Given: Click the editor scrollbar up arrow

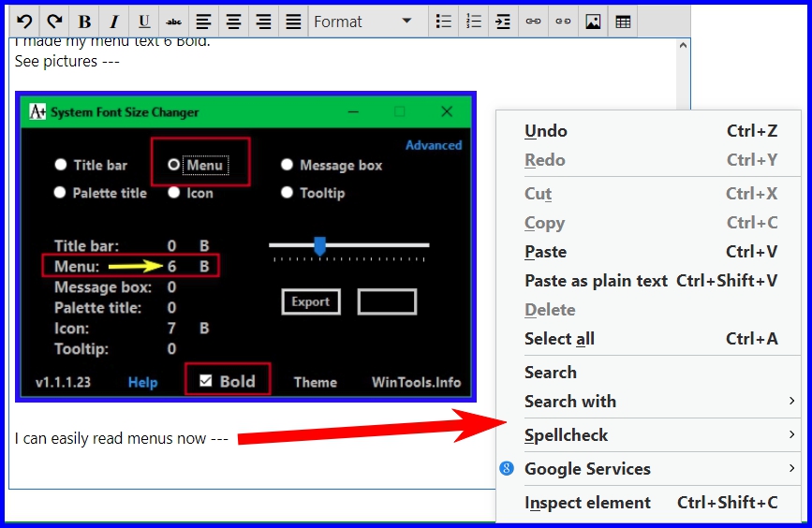Looking at the screenshot, I should coord(683,46).
